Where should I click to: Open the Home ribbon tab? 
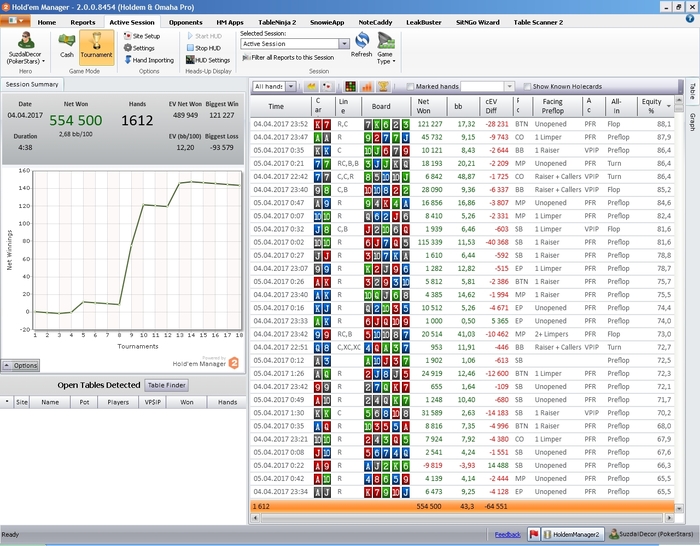[47, 22]
